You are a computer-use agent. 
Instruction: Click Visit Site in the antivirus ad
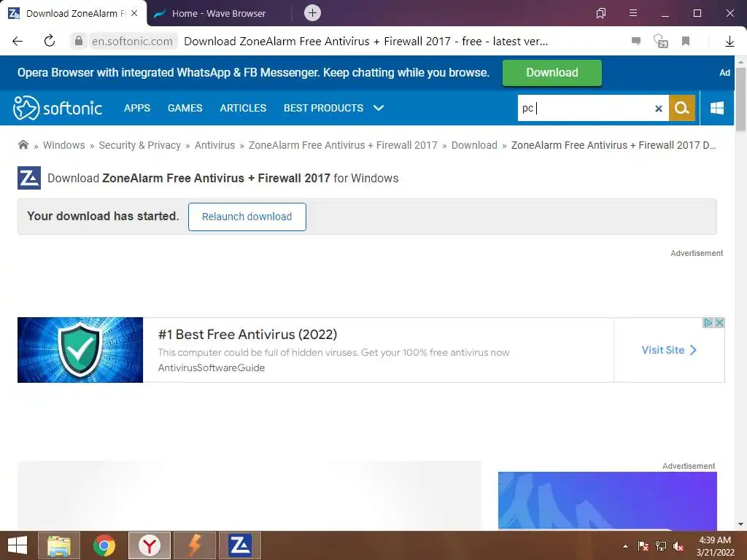coord(669,350)
